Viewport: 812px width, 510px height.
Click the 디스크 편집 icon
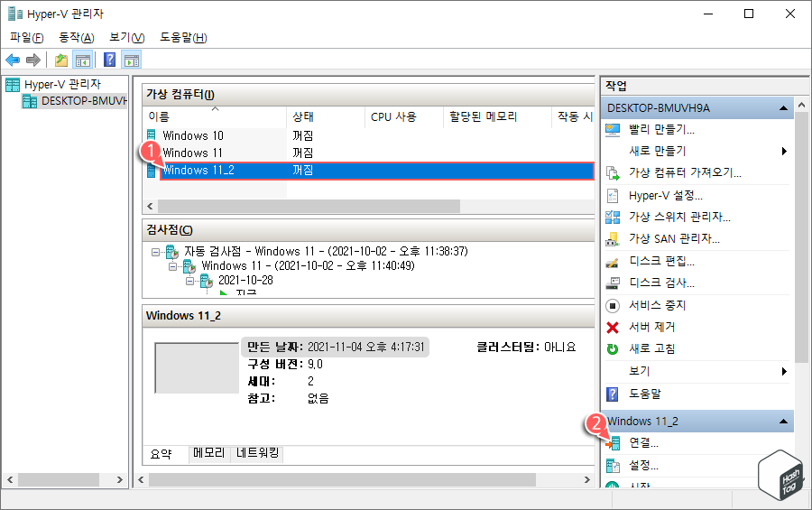pyautogui.click(x=613, y=262)
